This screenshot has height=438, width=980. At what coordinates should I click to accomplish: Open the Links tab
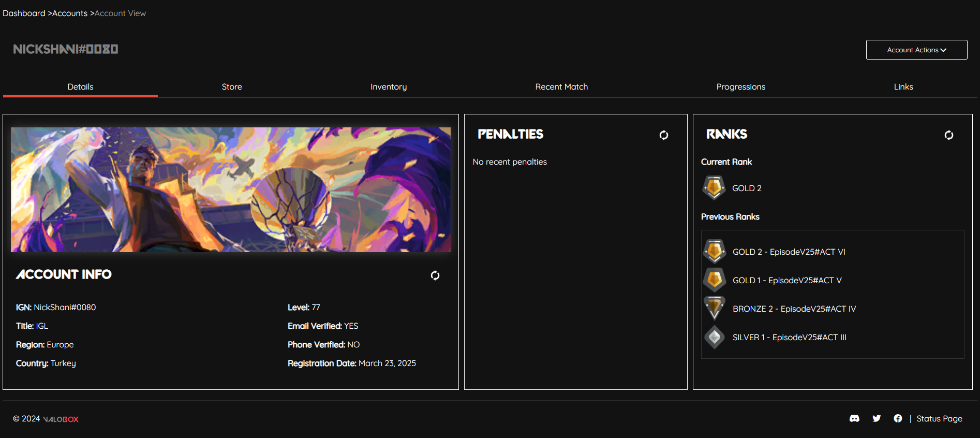[903, 86]
